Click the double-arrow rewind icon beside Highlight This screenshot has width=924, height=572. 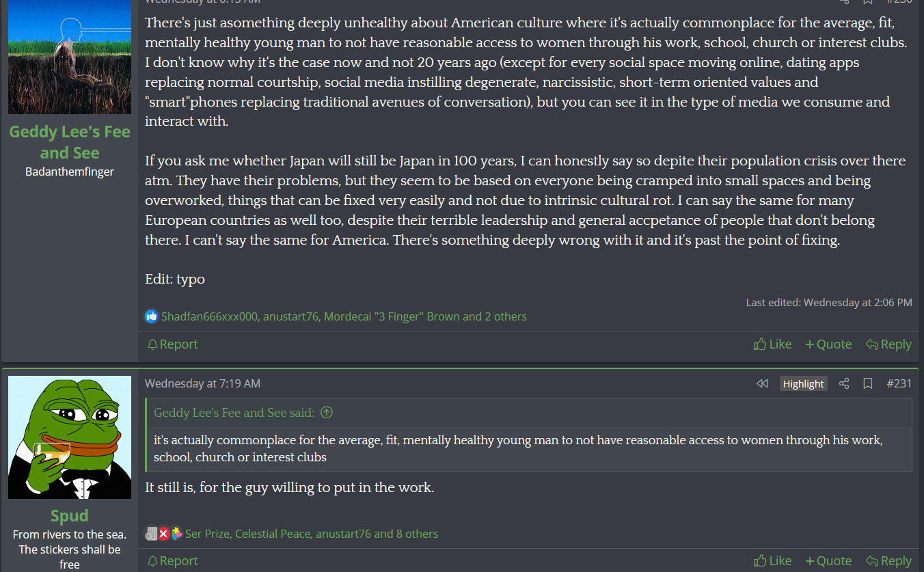pos(762,383)
